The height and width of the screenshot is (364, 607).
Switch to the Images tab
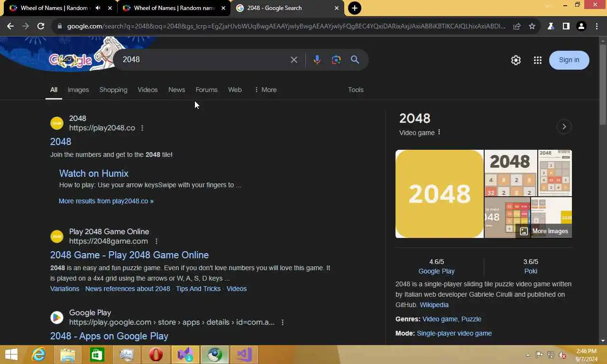click(x=78, y=90)
